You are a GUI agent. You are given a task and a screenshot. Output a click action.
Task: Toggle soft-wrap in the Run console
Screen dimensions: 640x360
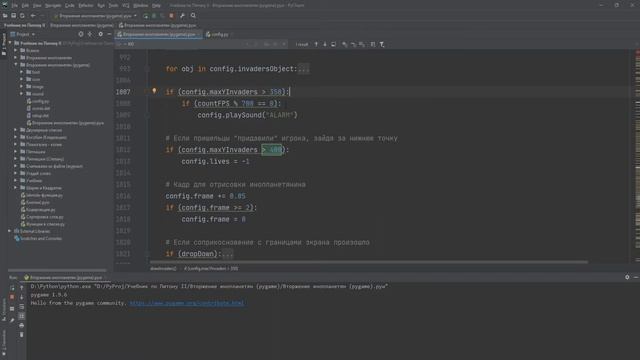(22, 307)
